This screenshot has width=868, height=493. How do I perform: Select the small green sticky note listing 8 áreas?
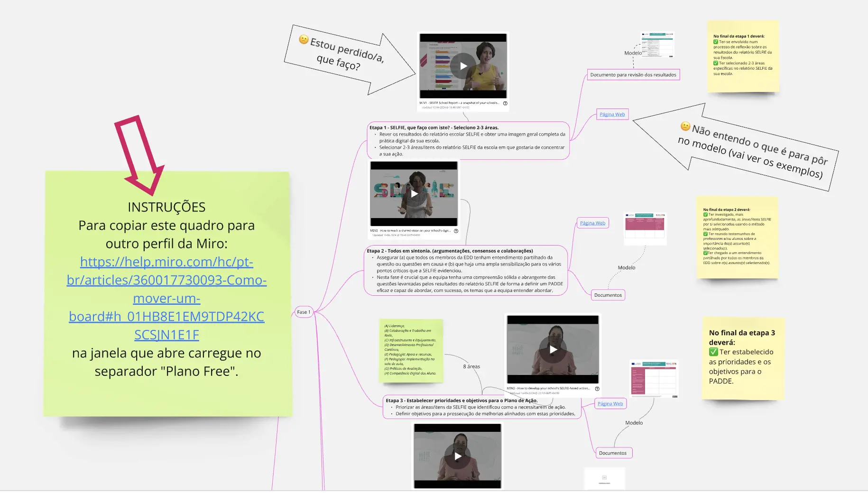click(411, 350)
